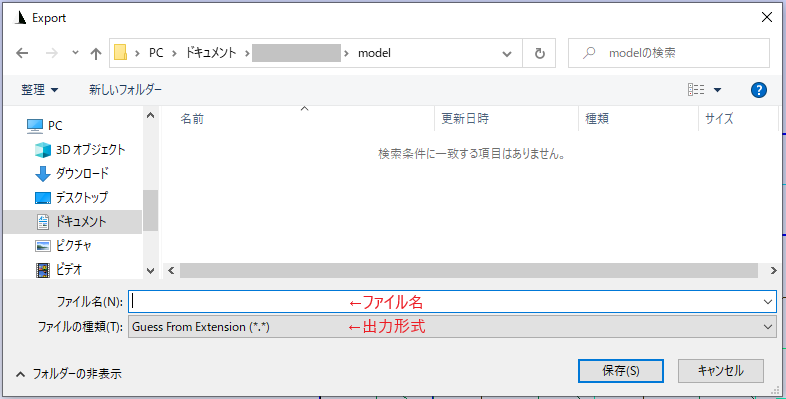Select model in the address breadcrumb

click(x=374, y=53)
